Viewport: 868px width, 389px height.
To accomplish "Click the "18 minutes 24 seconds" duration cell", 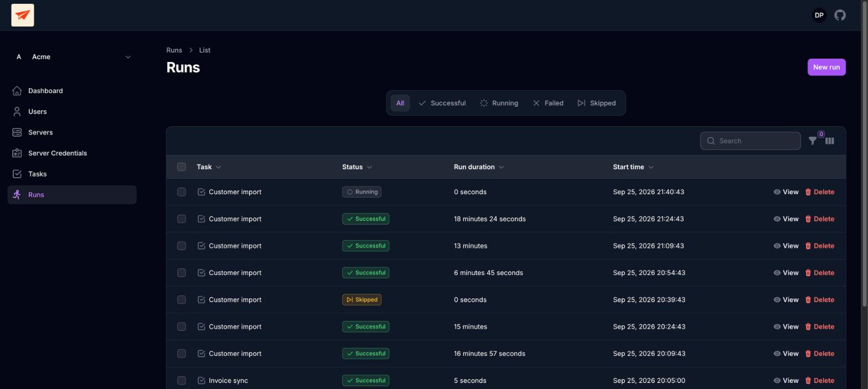I will [490, 219].
